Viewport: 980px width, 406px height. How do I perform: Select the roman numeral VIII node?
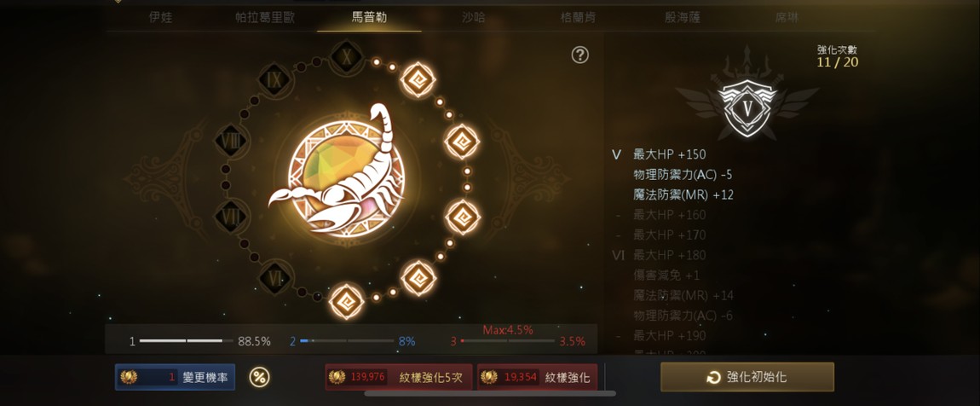[231, 140]
